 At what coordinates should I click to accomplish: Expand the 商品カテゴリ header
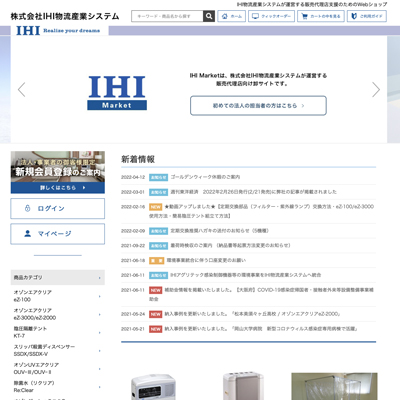point(58,277)
